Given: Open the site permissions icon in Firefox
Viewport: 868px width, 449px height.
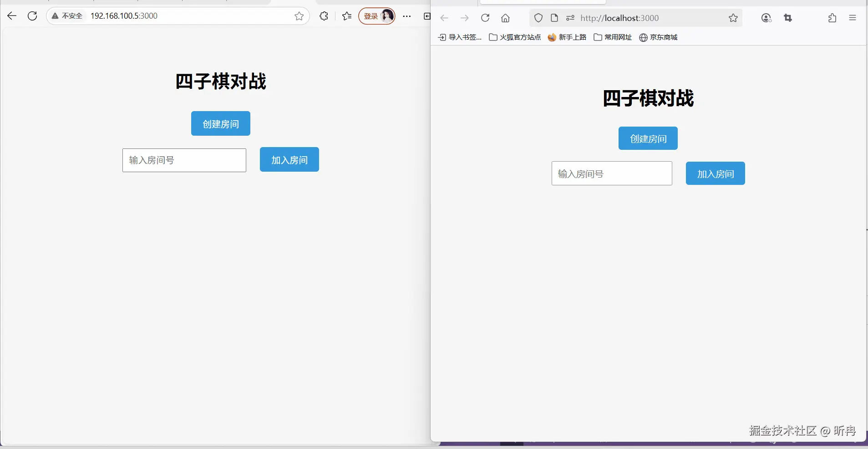Looking at the screenshot, I should click(x=570, y=18).
